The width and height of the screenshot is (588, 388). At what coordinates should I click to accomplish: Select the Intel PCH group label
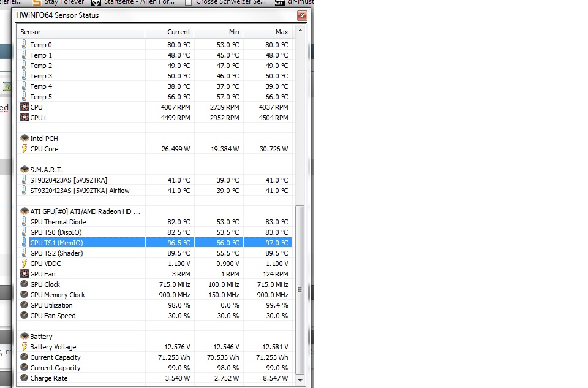pyautogui.click(x=44, y=139)
